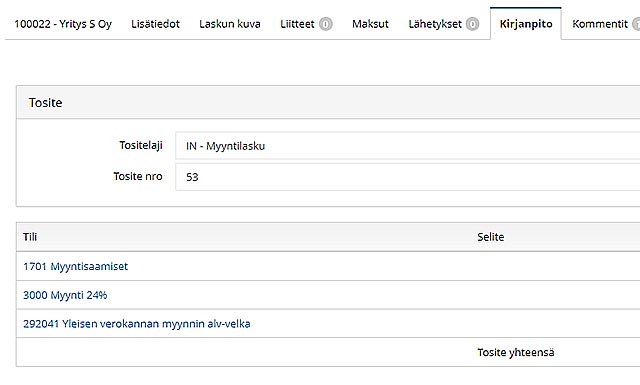Open the Kommentit tab
Screen dimensions: 640x385
(x=600, y=24)
